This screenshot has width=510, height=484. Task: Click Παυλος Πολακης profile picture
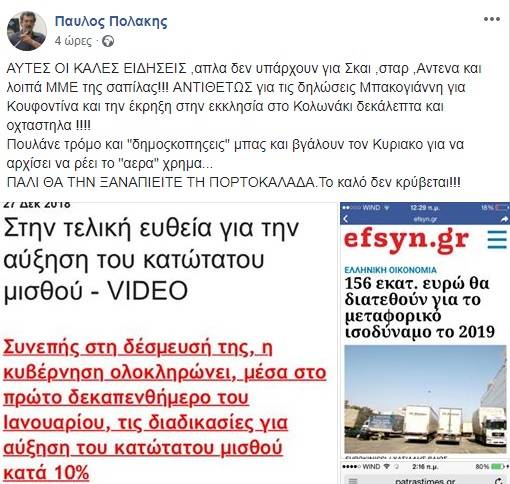27,31
